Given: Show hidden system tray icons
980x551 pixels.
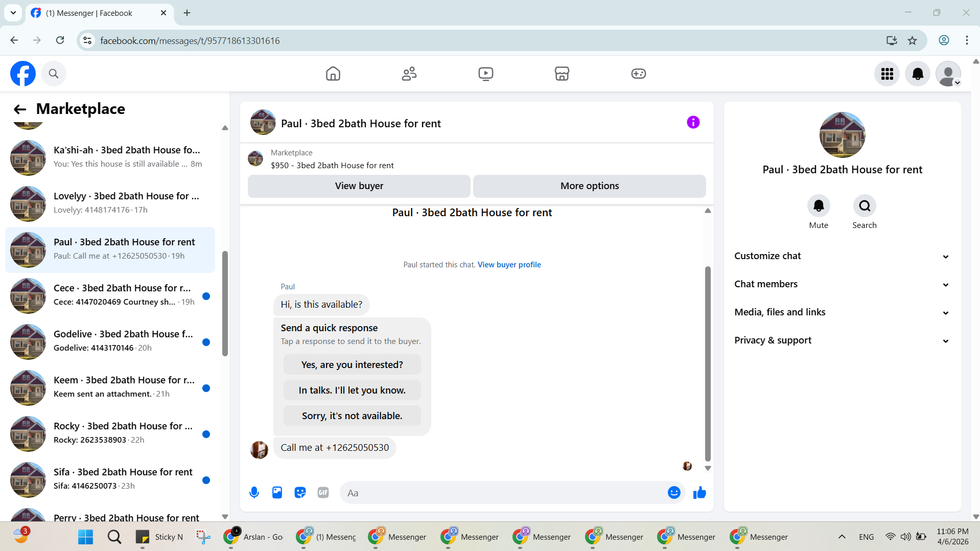Looking at the screenshot, I should pyautogui.click(x=842, y=537).
